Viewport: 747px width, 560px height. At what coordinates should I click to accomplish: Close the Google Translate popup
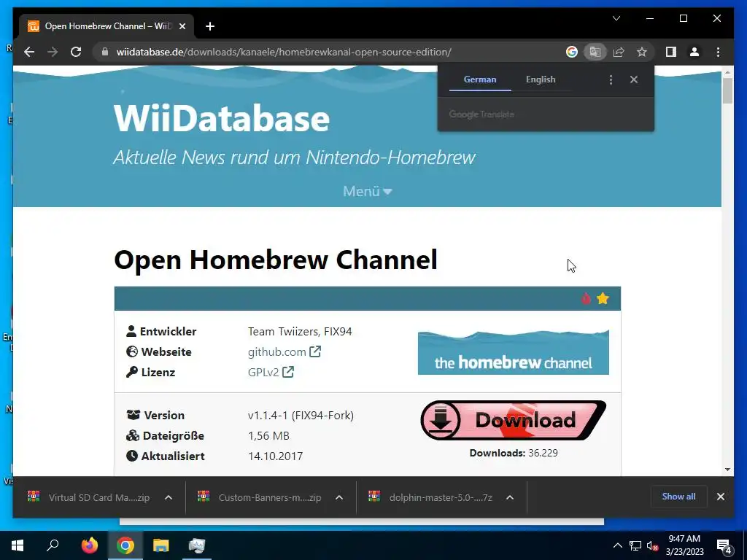[634, 79]
